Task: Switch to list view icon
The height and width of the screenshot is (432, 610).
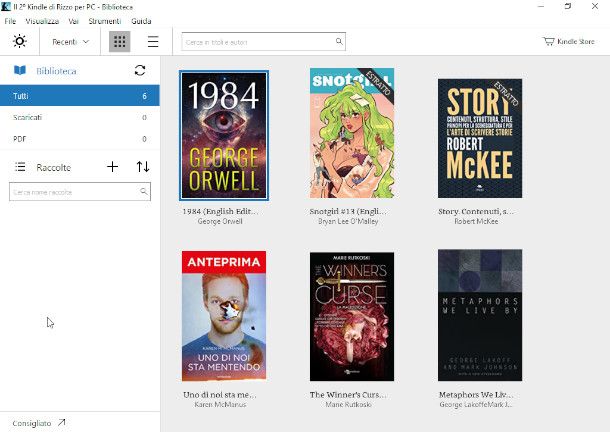Action: click(153, 42)
